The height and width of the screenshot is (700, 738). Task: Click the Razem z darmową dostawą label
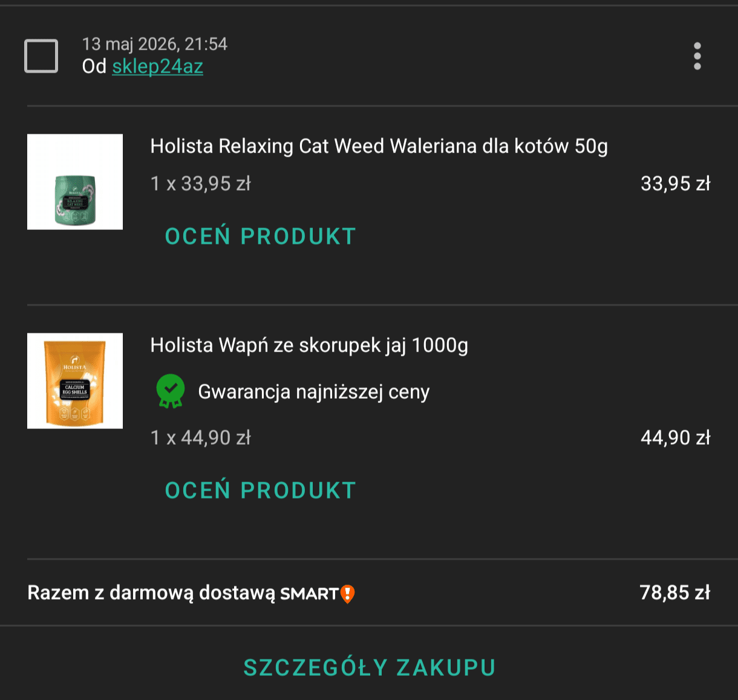pos(151,593)
